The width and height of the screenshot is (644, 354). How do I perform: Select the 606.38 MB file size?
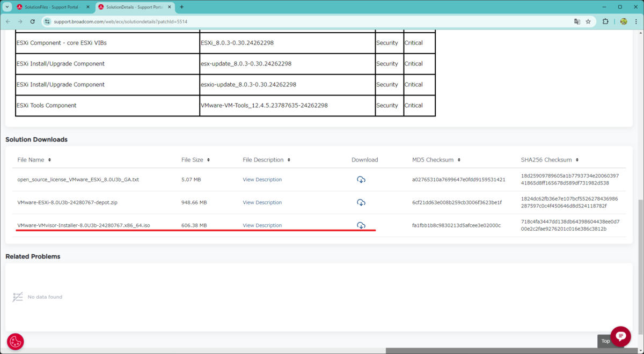(194, 226)
